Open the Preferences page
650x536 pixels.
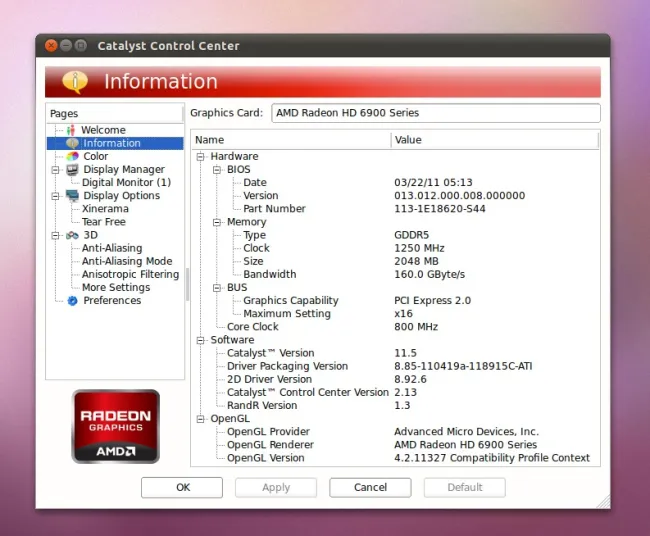(x=112, y=301)
